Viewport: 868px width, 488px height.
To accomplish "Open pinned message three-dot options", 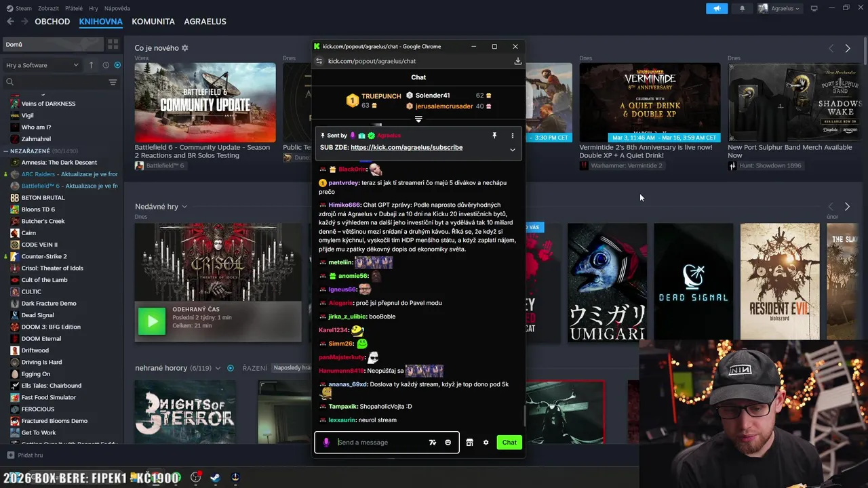I will [x=512, y=136].
